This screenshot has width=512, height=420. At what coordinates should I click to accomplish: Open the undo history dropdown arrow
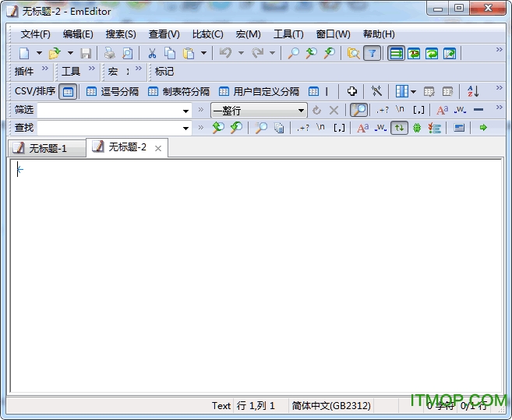click(241, 52)
